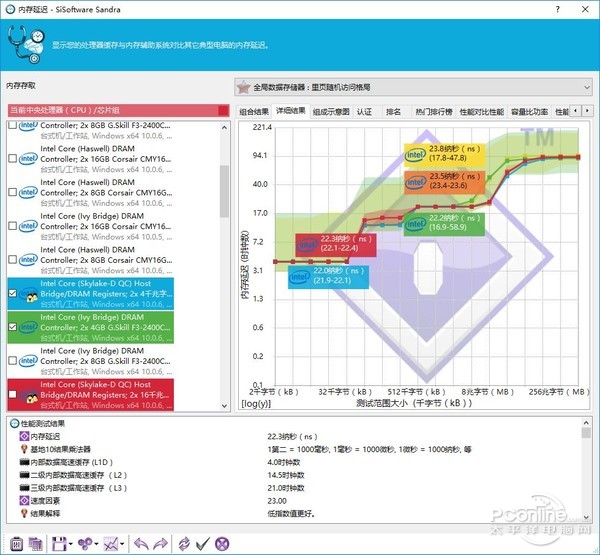Click the processor list scroll-down arrow
The height and width of the screenshot is (555, 600).
click(x=224, y=406)
